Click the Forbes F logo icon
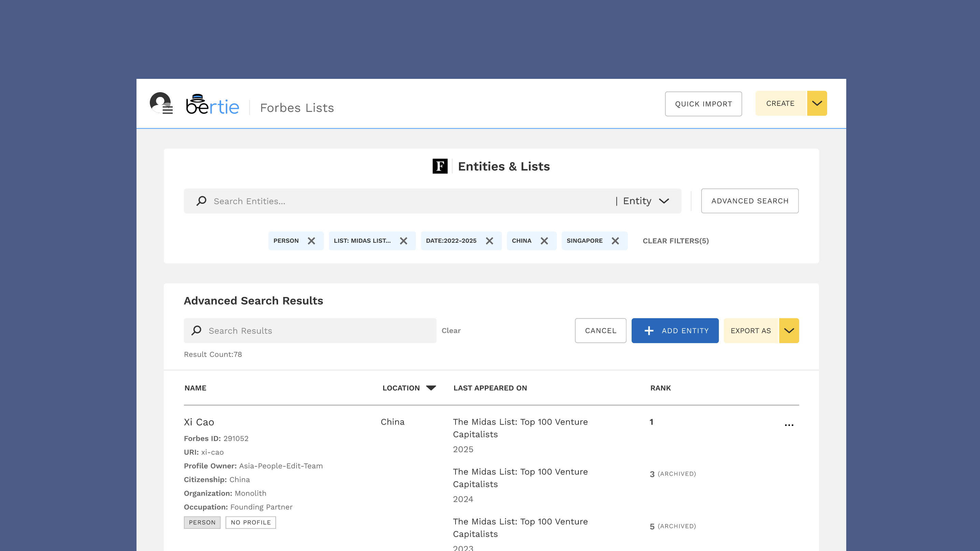 pos(440,166)
